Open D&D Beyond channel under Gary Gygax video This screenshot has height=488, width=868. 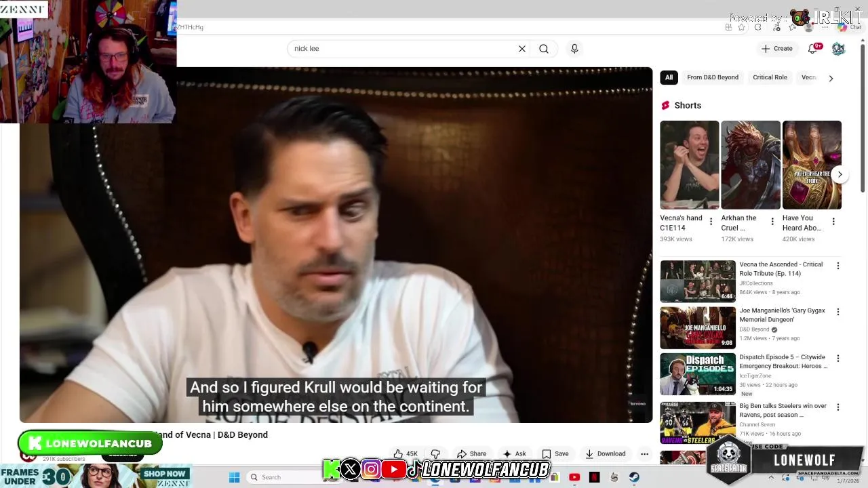(x=754, y=329)
